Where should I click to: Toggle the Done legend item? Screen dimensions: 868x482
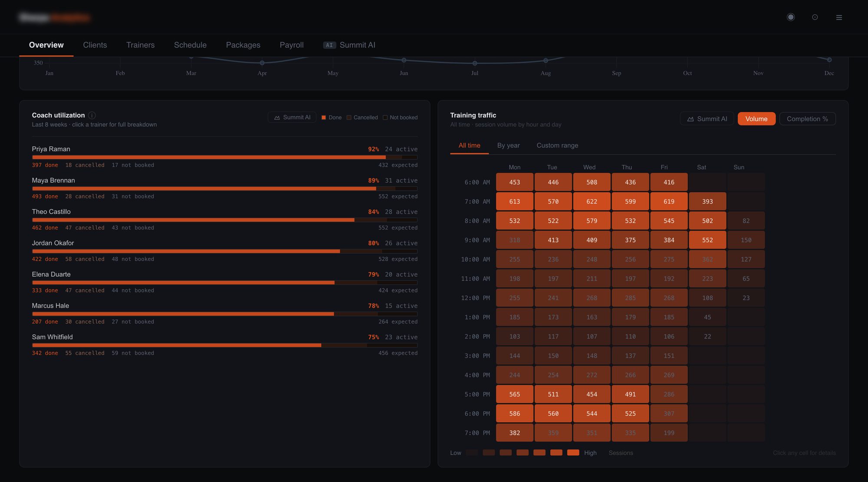point(332,118)
